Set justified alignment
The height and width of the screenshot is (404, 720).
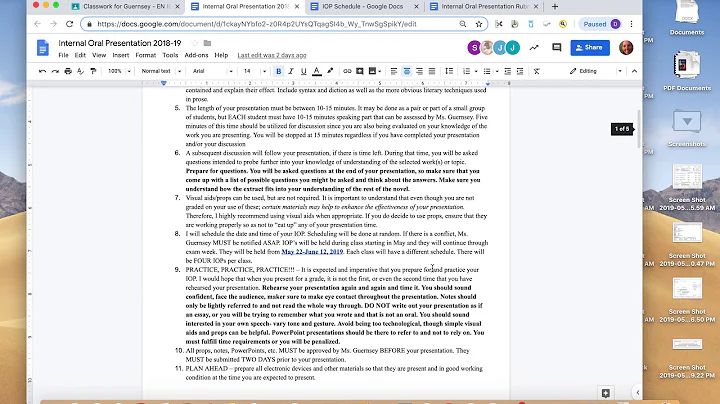[x=432, y=71]
